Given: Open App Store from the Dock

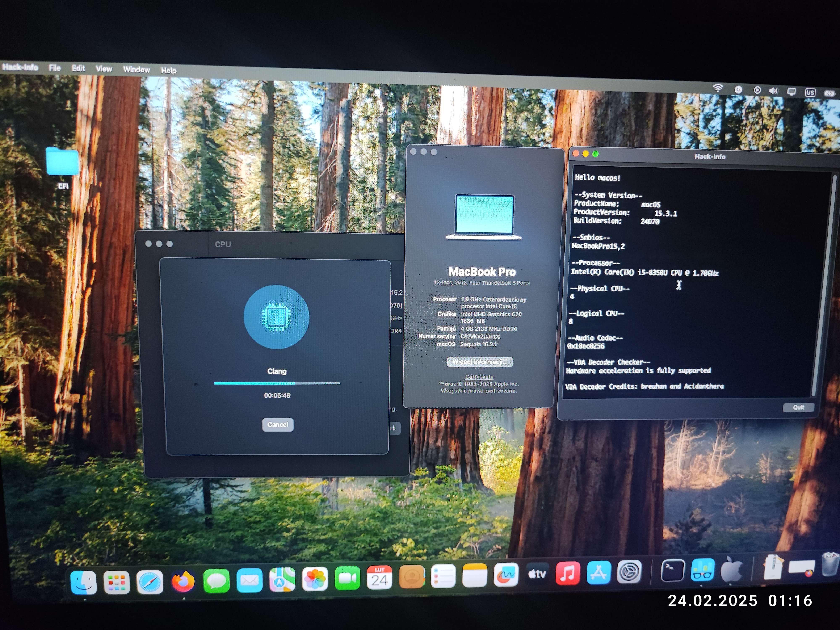Looking at the screenshot, I should [x=598, y=572].
